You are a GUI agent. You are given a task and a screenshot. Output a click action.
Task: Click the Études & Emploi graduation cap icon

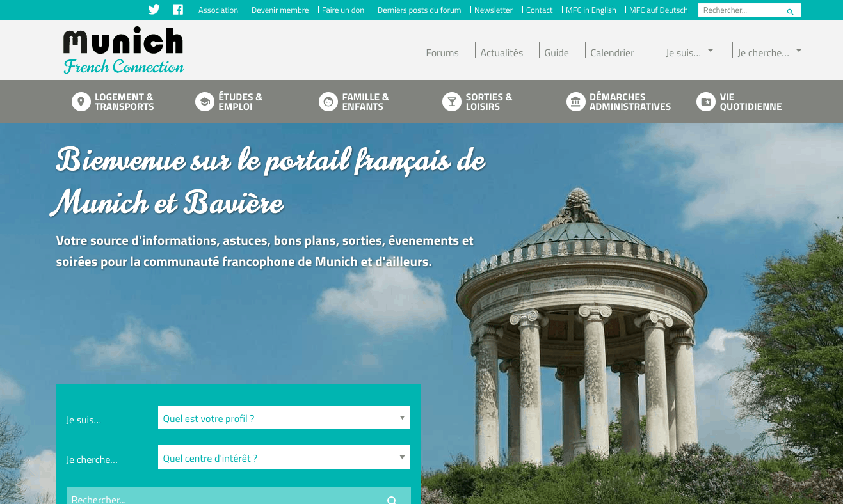pos(205,102)
